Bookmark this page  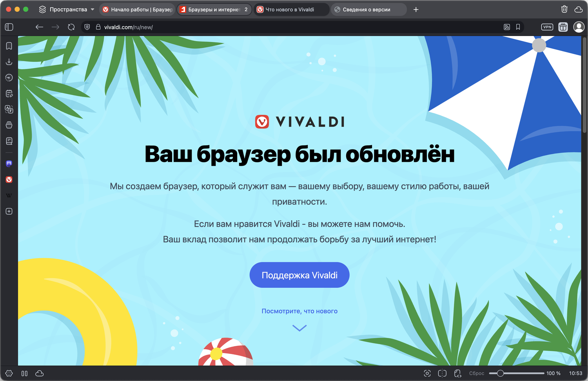coord(518,27)
